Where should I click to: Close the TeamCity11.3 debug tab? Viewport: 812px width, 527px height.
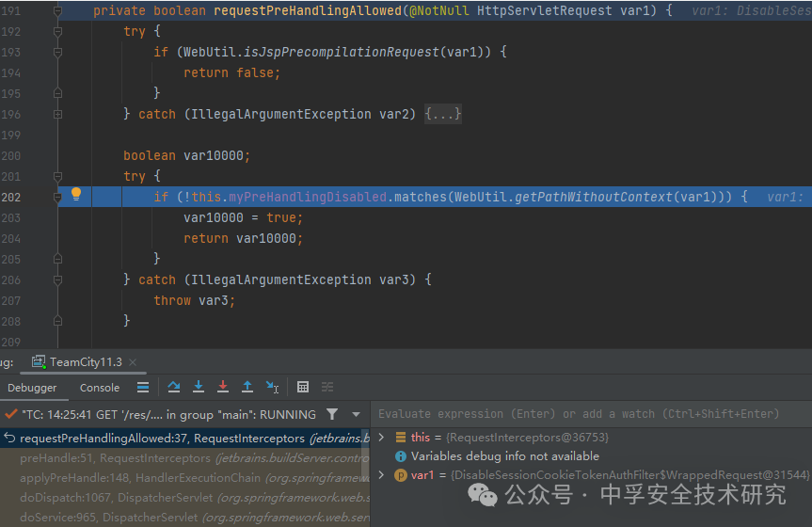pyautogui.click(x=133, y=362)
